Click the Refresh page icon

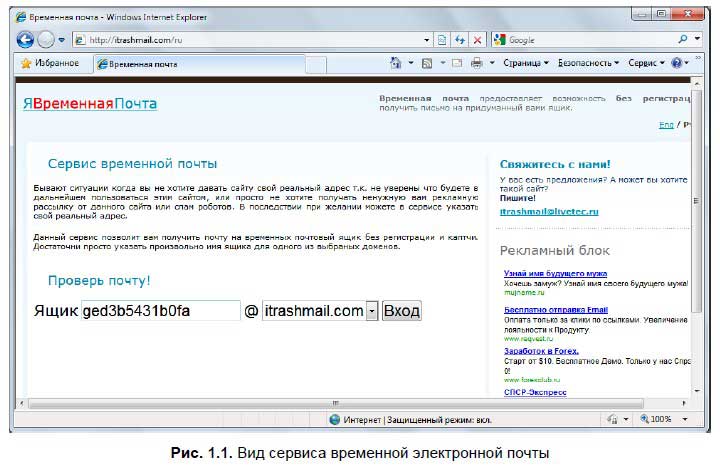click(x=460, y=40)
